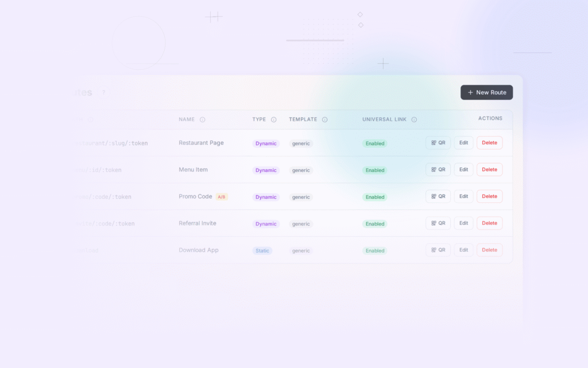
Task: Click generic template tag in Download App row
Action: click(x=301, y=251)
